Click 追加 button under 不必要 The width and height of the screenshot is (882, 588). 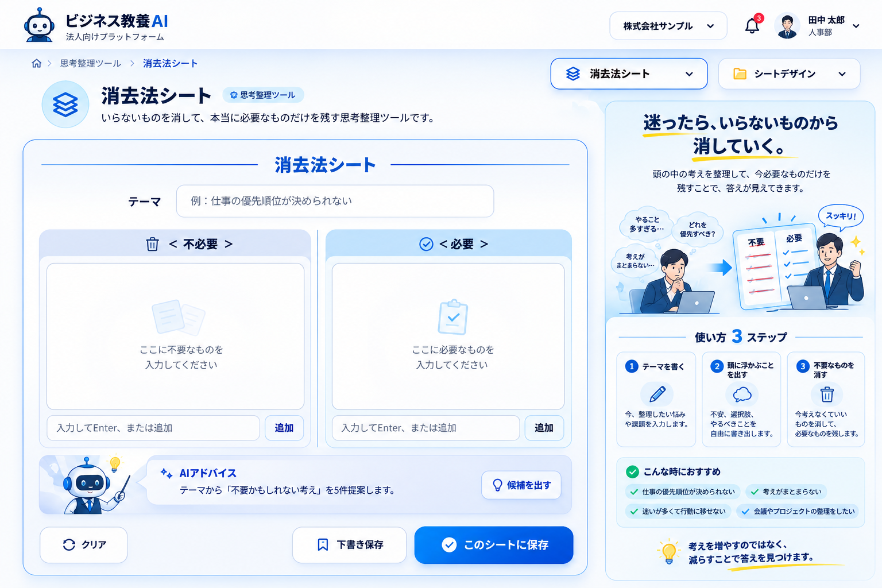(284, 428)
